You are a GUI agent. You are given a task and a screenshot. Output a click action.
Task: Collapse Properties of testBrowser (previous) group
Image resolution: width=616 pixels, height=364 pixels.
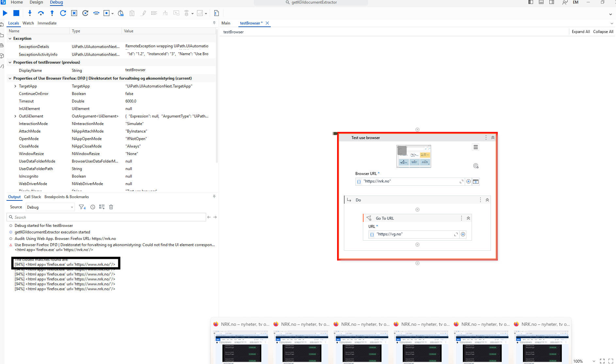point(10,62)
